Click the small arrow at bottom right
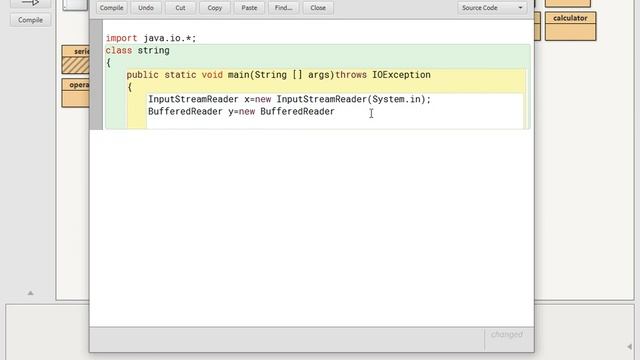The height and width of the screenshot is (360, 640). click(x=629, y=347)
